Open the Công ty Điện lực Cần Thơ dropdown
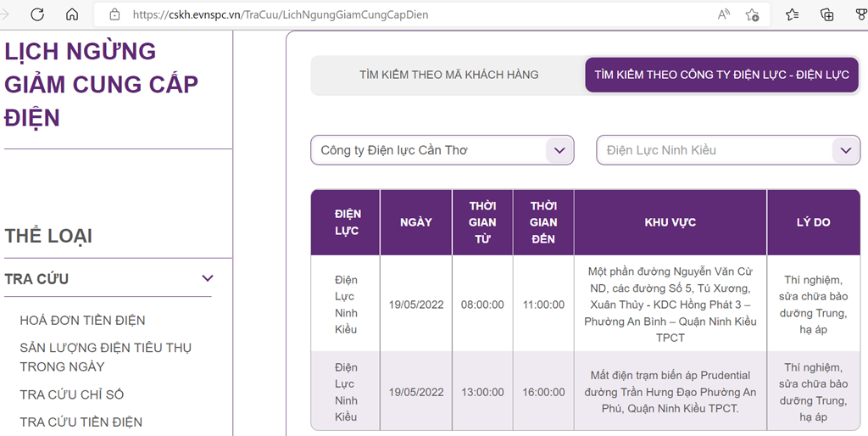Screen dimensions: 868x436 click(x=442, y=150)
